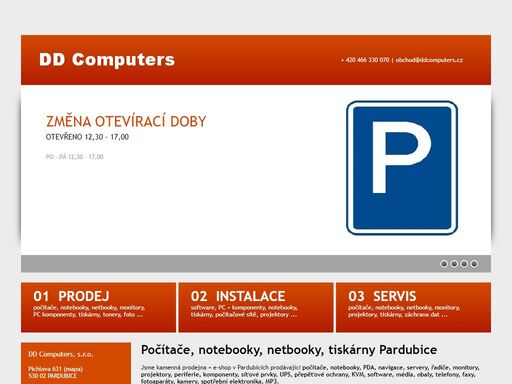The height and width of the screenshot is (384, 512).
Task: Open the 03 SERVIS section
Action: pos(413,307)
